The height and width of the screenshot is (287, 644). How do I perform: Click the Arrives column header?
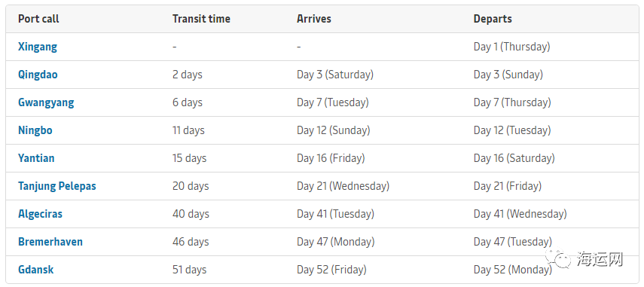click(x=314, y=19)
